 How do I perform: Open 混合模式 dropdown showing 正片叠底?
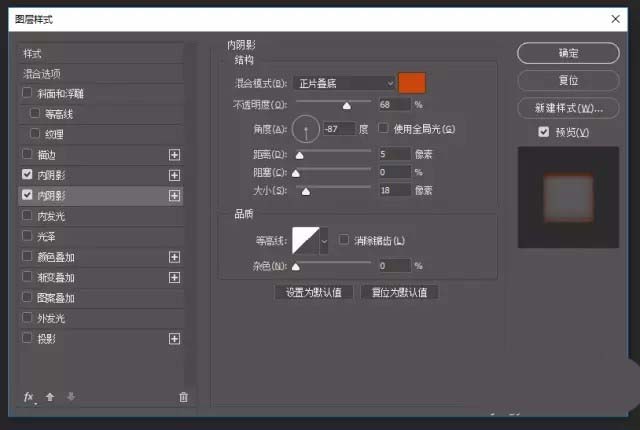point(344,83)
